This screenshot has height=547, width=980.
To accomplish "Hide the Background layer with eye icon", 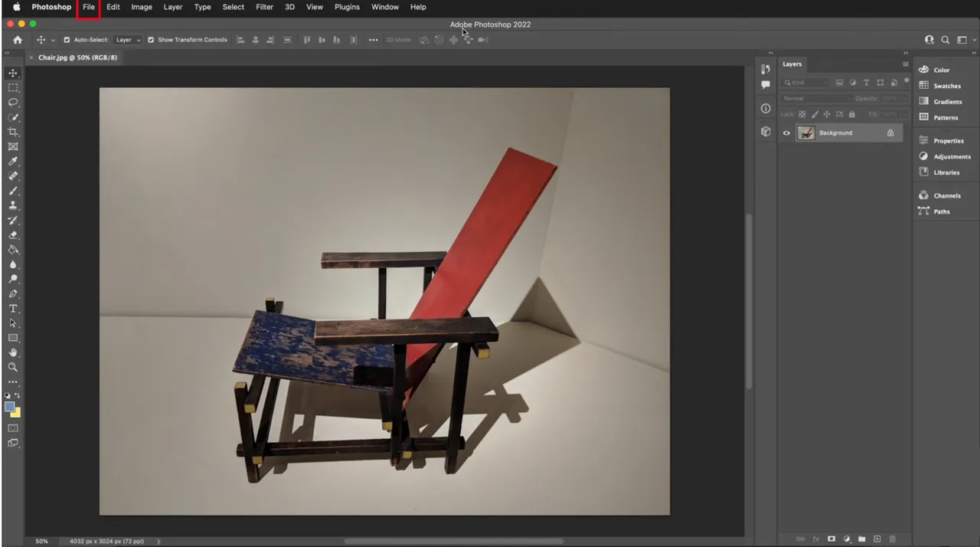I will click(x=786, y=133).
